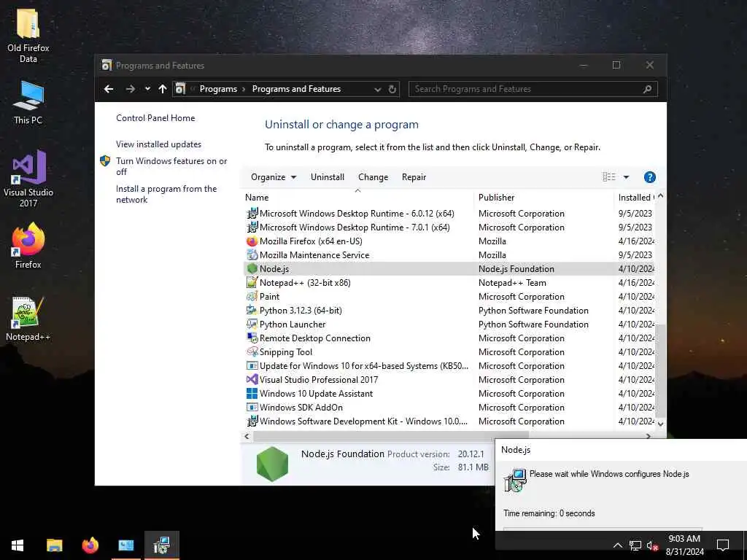Change the list view layout button
Image resolution: width=747 pixels, height=560 pixels.
[x=609, y=177]
